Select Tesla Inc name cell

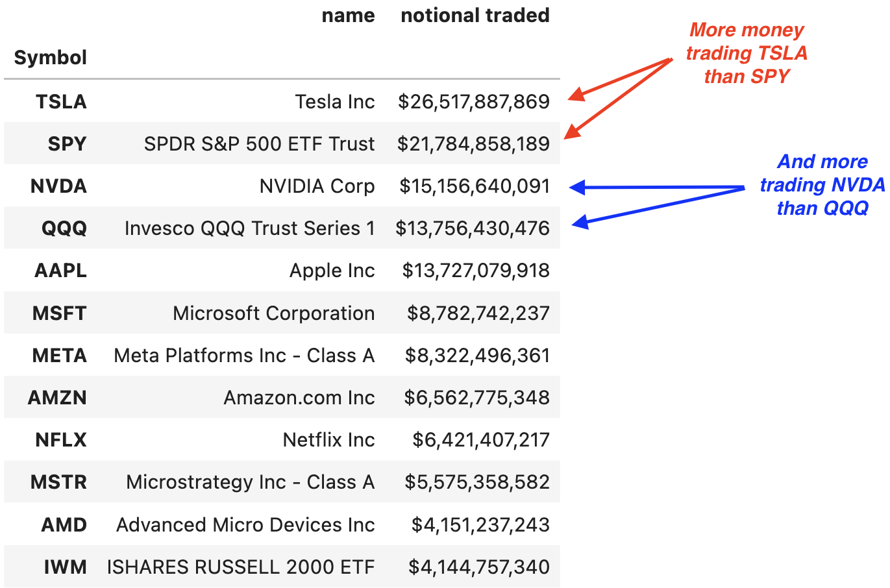coord(334,102)
